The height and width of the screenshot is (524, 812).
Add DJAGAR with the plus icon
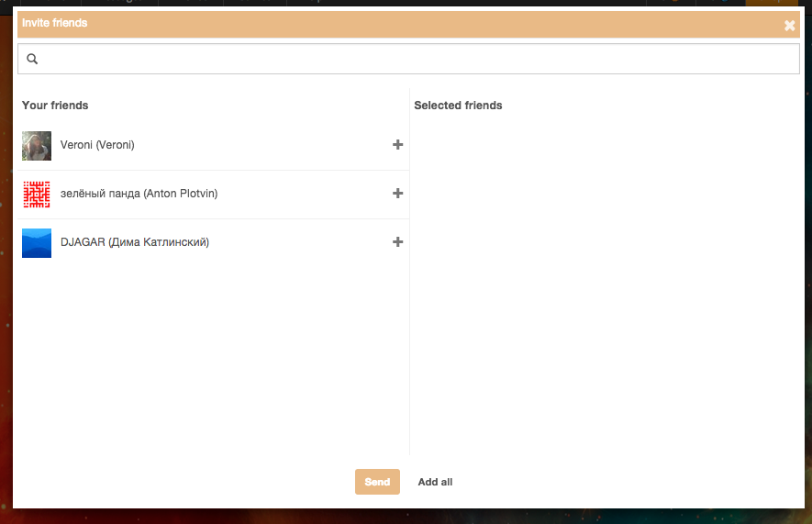coord(397,242)
